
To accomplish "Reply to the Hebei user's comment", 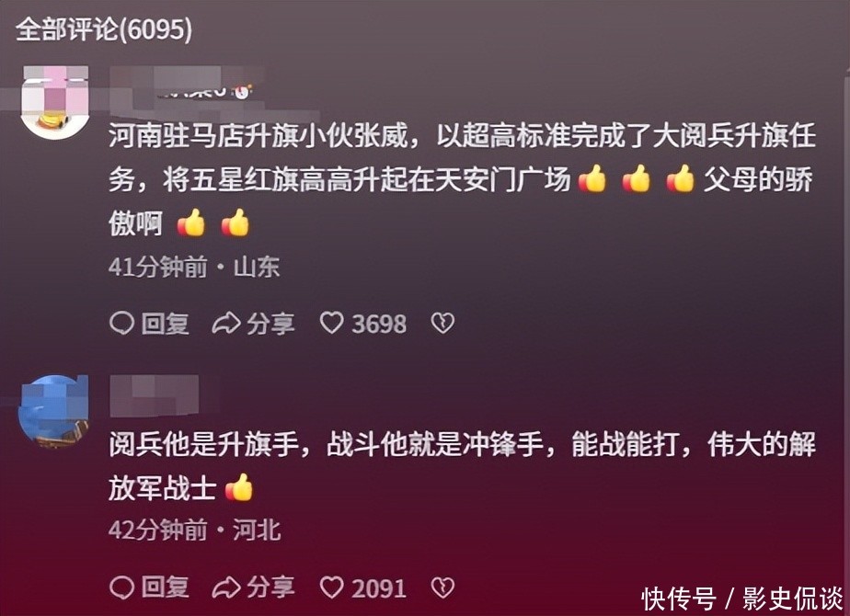I will [149, 587].
